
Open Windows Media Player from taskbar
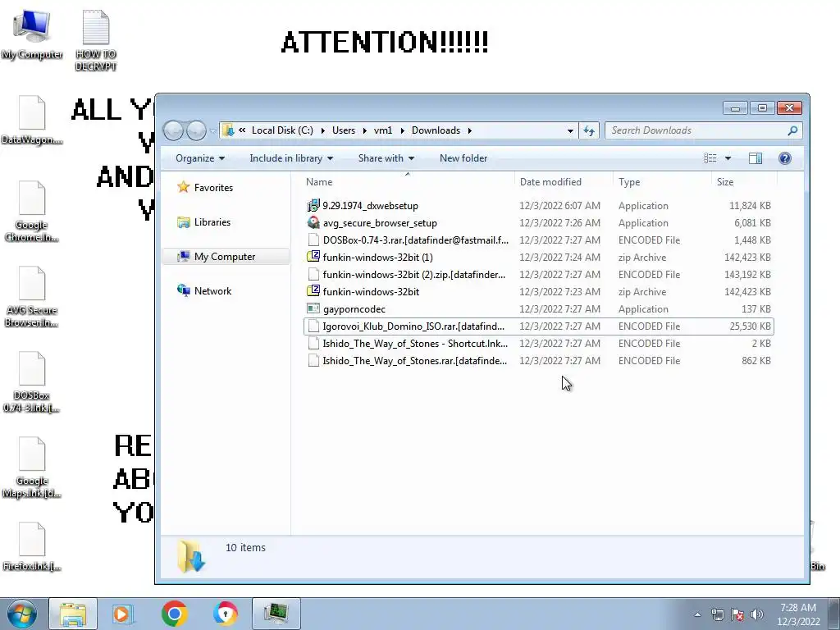click(122, 614)
